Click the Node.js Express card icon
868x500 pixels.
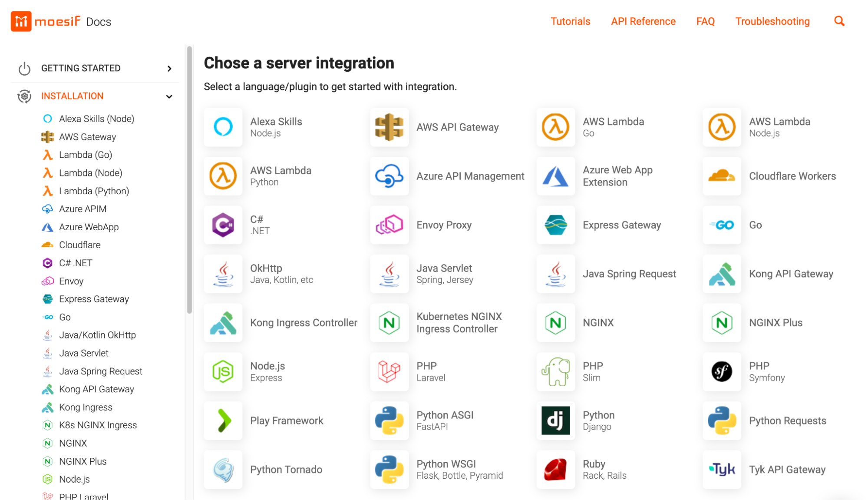point(223,371)
